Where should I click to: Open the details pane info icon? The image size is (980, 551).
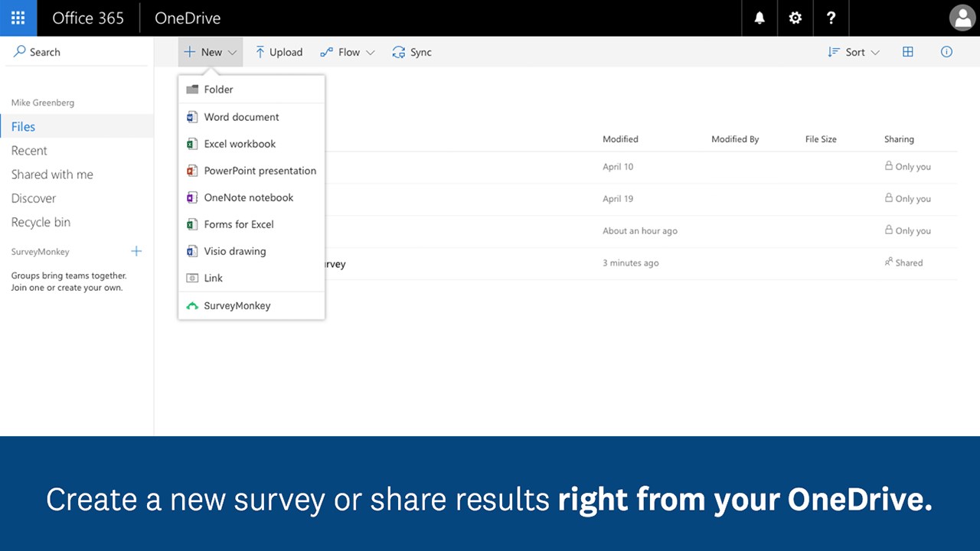coord(946,52)
